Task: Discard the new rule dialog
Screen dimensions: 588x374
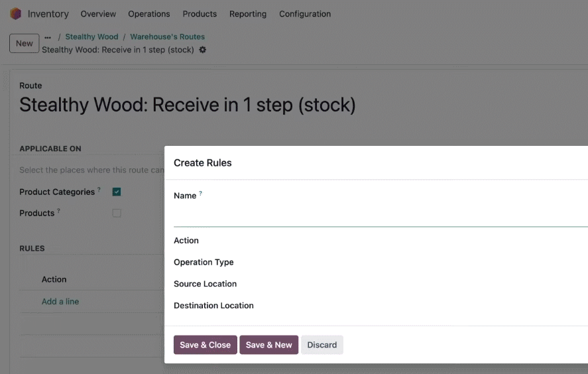Action: tap(322, 345)
